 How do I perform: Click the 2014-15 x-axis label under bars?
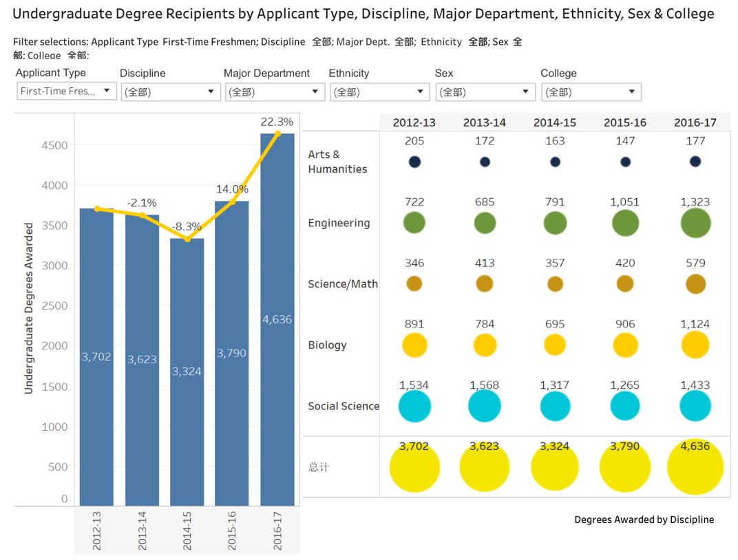click(x=187, y=531)
